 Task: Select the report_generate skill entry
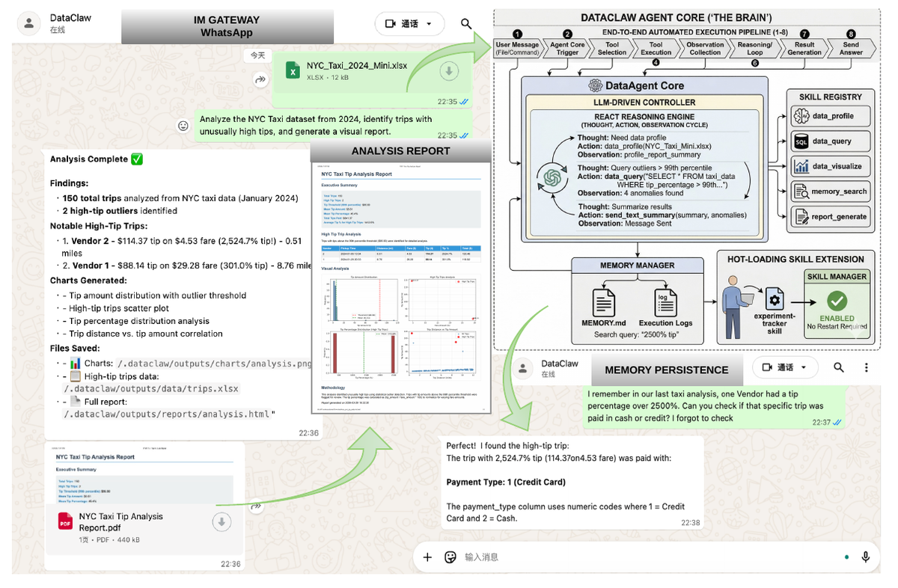tap(831, 217)
